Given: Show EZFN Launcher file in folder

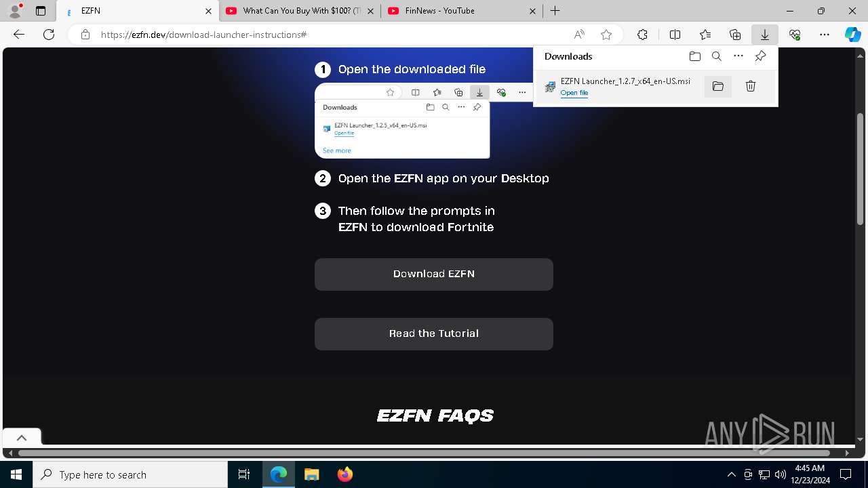Looking at the screenshot, I should [718, 86].
